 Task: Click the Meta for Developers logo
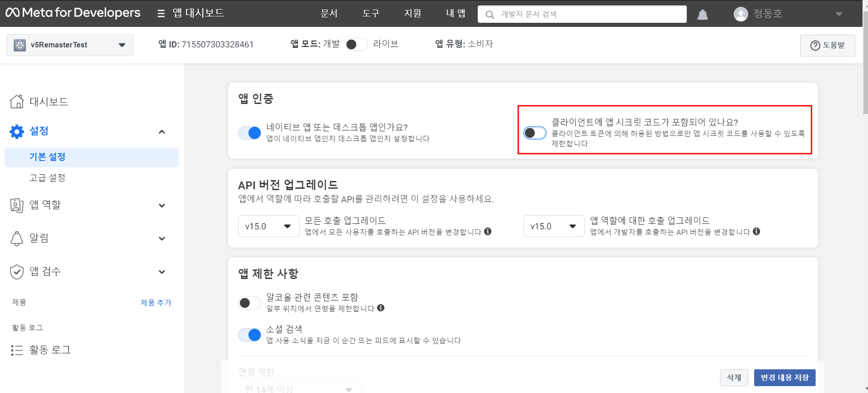[x=73, y=13]
